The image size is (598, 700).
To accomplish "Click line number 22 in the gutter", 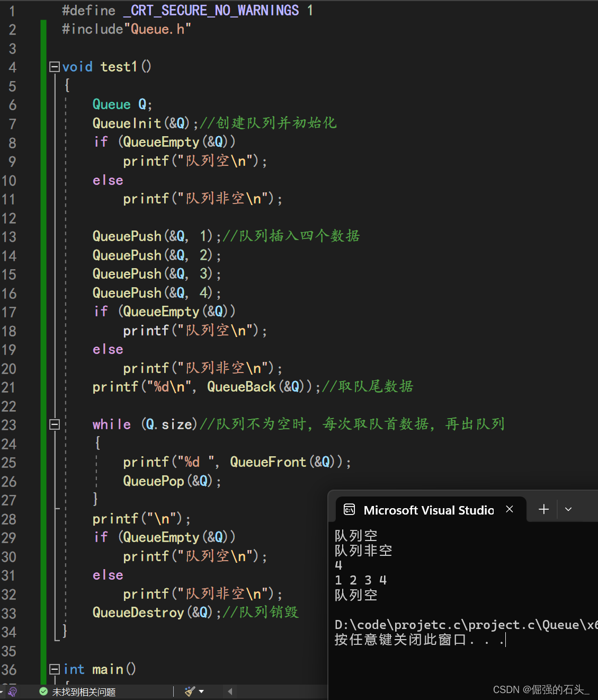I will coord(9,406).
